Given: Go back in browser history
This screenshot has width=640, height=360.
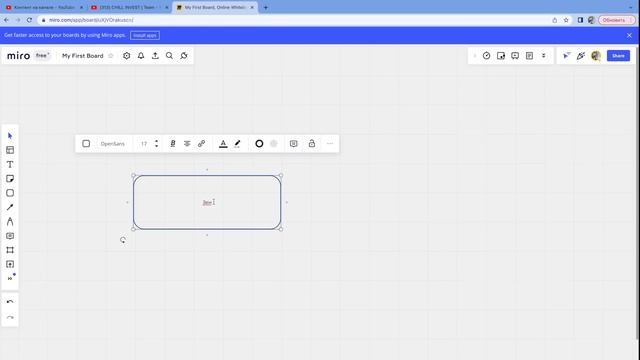Looking at the screenshot, I should pyautogui.click(x=7, y=20).
